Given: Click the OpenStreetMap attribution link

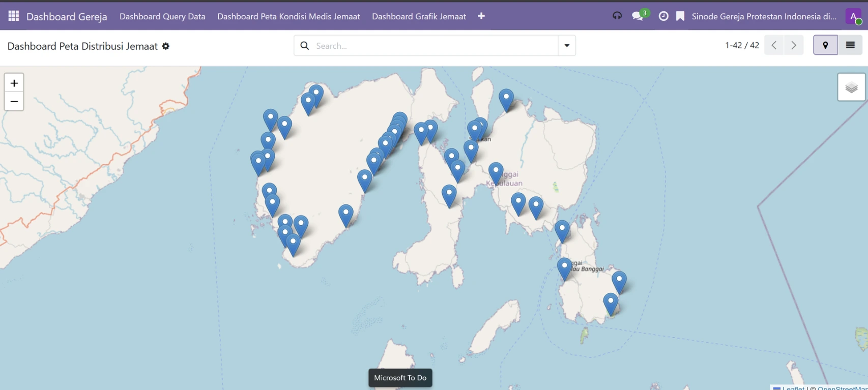Looking at the screenshot, I should click(842, 387).
